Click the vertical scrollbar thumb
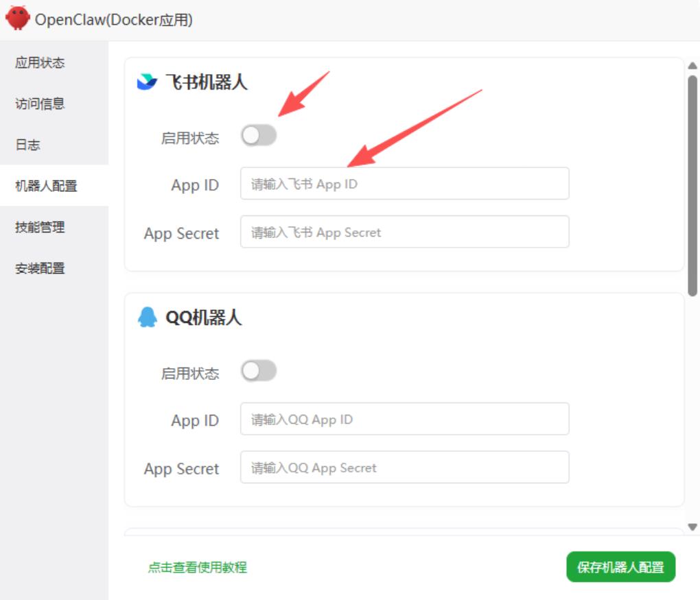Screen dimensions: 700x600 coord(692,185)
